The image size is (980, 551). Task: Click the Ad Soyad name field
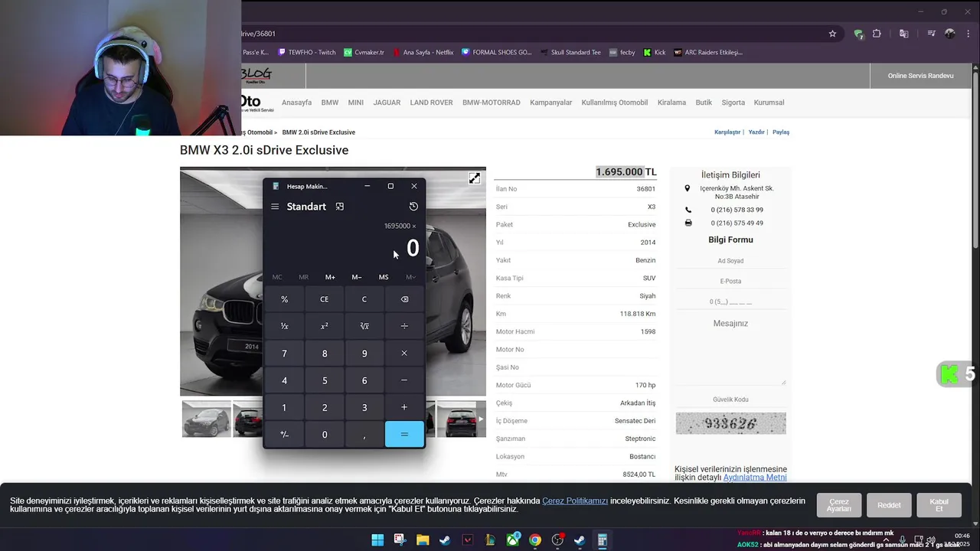(x=730, y=261)
